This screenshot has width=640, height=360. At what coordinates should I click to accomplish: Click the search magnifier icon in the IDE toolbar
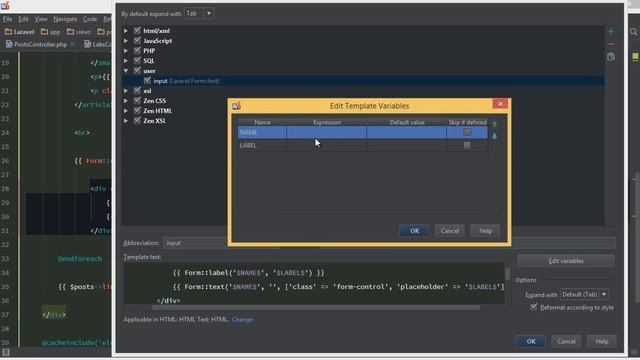point(633,32)
